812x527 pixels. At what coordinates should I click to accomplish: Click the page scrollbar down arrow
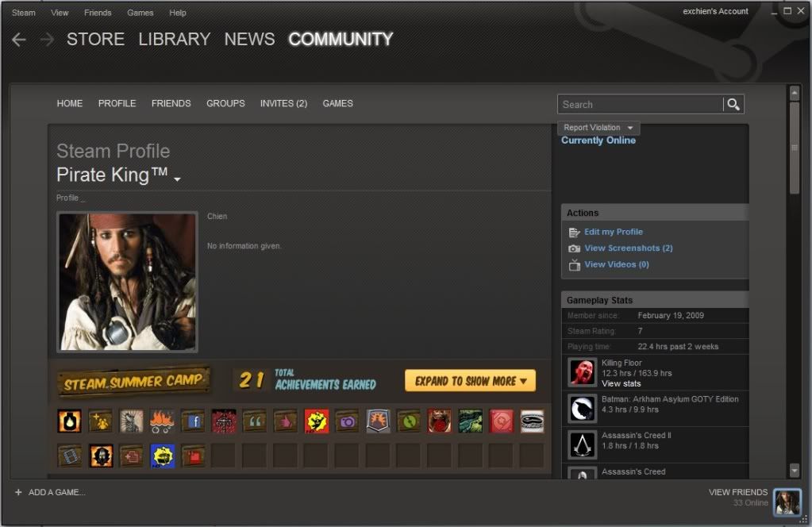(795, 471)
